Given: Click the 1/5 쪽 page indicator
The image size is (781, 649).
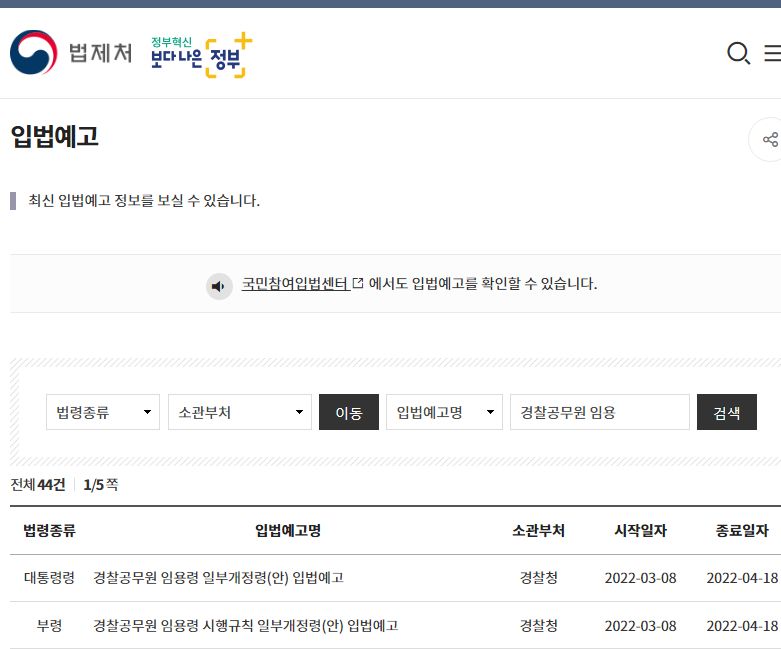Looking at the screenshot, I should point(101,485).
